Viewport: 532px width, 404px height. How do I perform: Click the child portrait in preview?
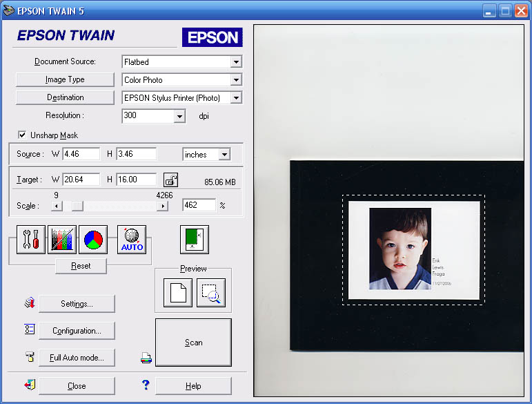point(400,249)
